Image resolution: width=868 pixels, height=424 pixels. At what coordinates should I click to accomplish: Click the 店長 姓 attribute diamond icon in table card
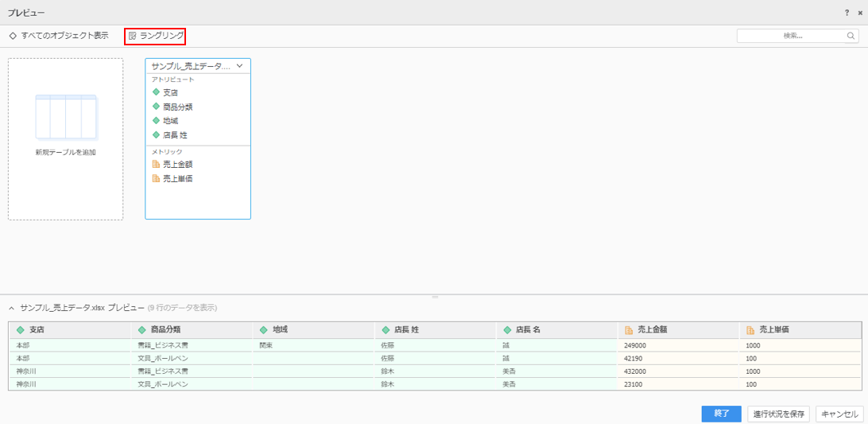tap(156, 134)
